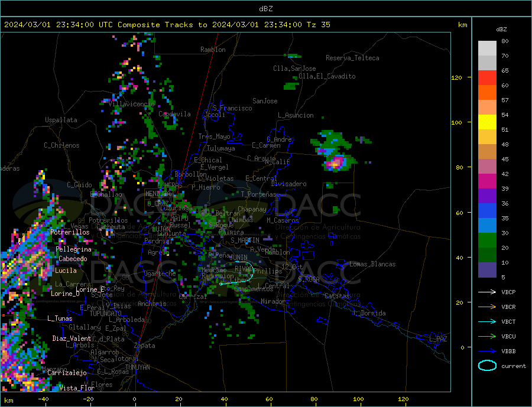Click the Mirador place label

coord(273,301)
